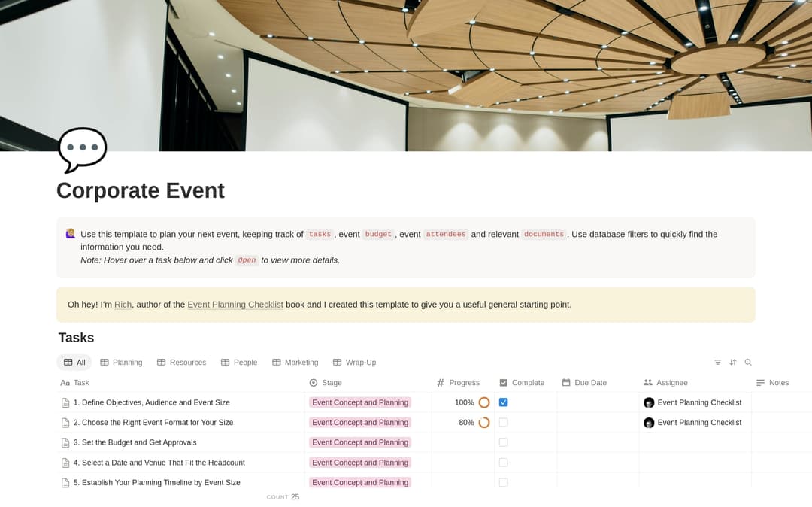Open the Due Date column header menu
812x507 pixels.
tap(598, 383)
